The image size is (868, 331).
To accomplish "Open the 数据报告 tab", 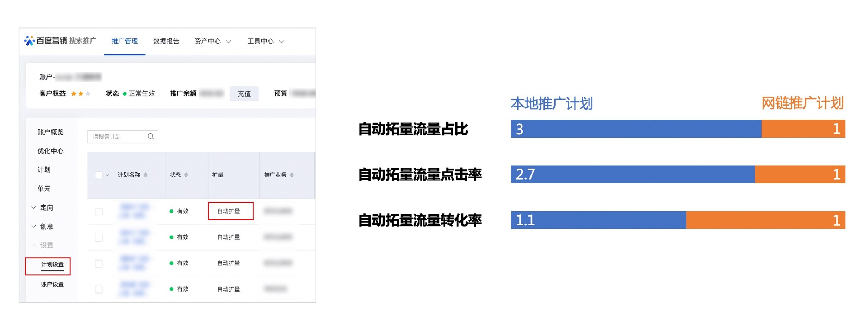I will tap(166, 41).
